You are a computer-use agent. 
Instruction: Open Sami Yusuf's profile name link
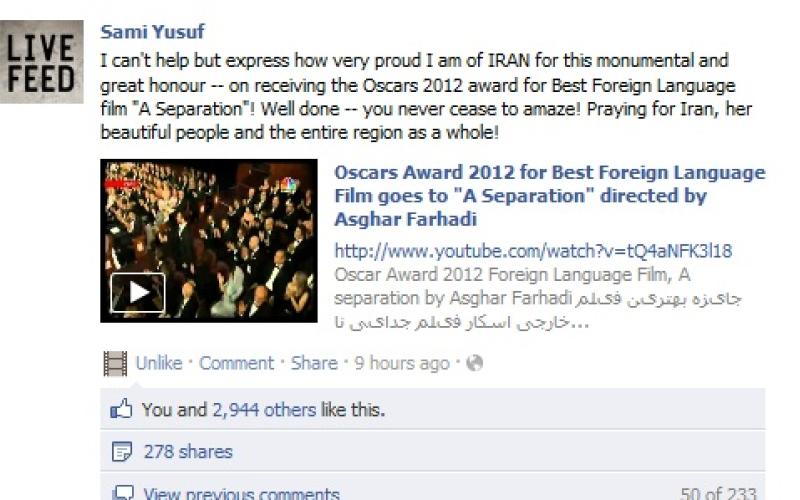(152, 32)
